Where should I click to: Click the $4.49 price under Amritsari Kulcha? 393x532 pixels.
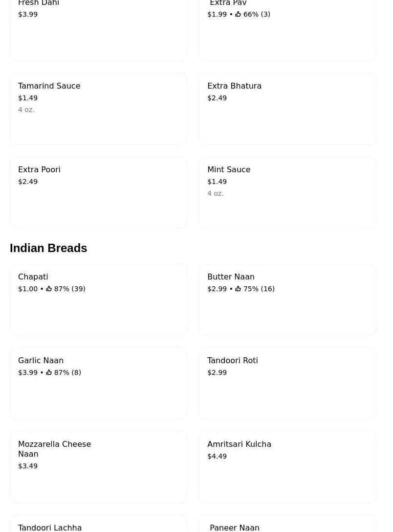(x=217, y=456)
